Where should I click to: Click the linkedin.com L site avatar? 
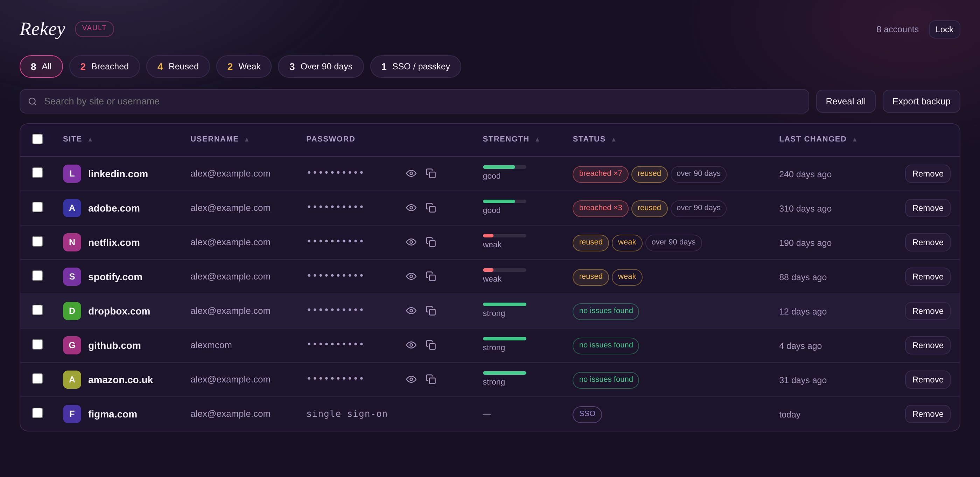[72, 174]
